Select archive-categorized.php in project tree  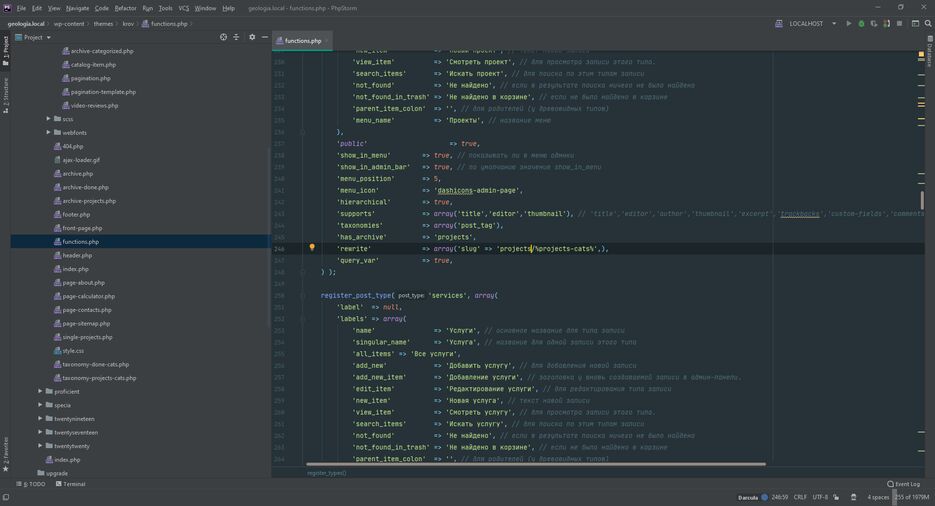pyautogui.click(x=102, y=51)
